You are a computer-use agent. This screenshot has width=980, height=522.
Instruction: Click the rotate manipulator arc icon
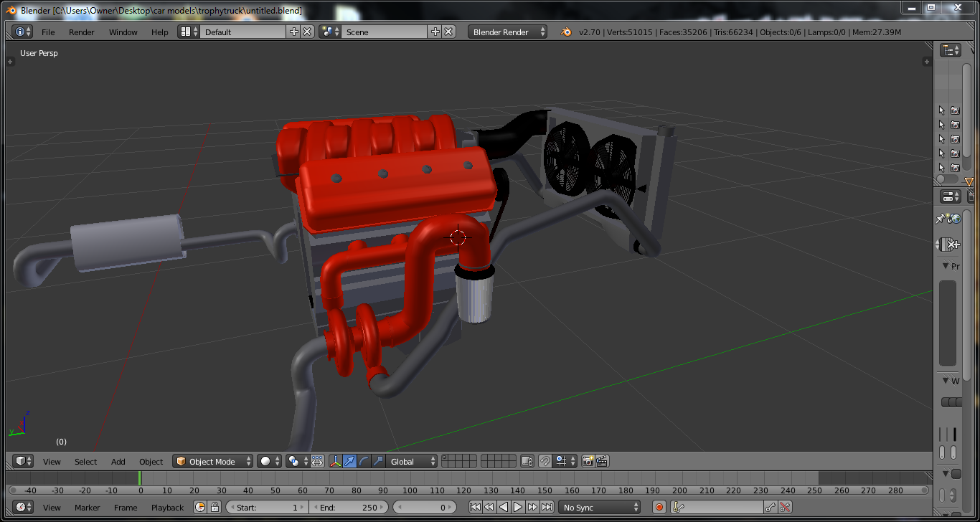pyautogui.click(x=364, y=461)
